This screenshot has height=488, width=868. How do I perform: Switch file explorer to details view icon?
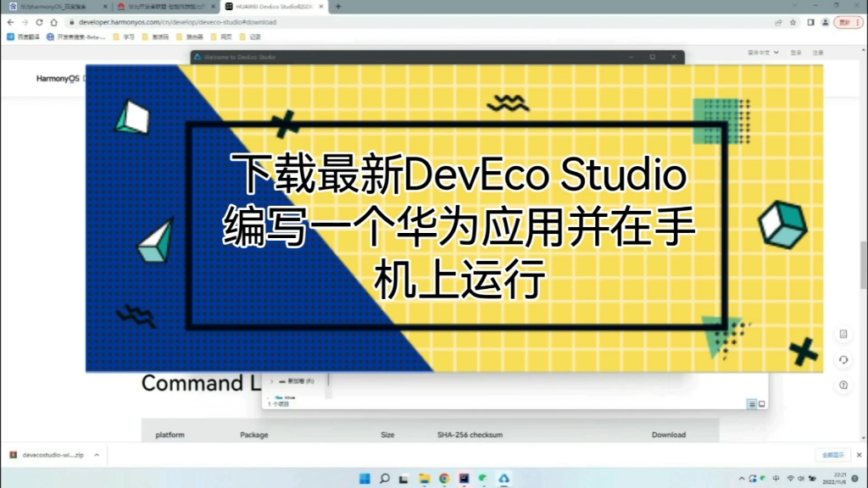[752, 404]
